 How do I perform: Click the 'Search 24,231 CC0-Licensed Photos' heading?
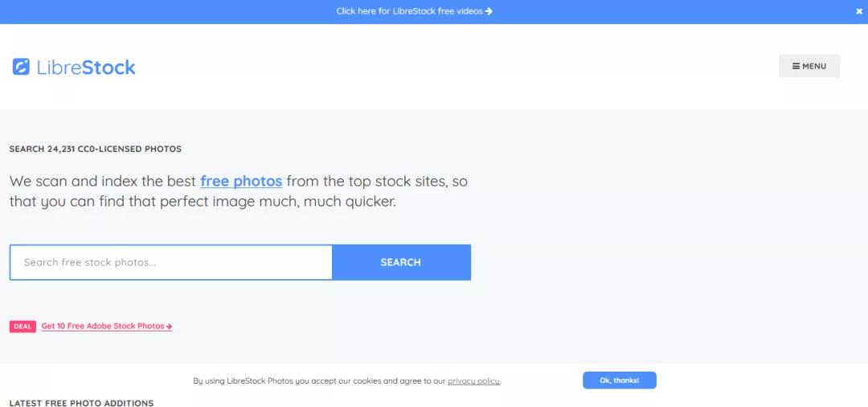[95, 149]
